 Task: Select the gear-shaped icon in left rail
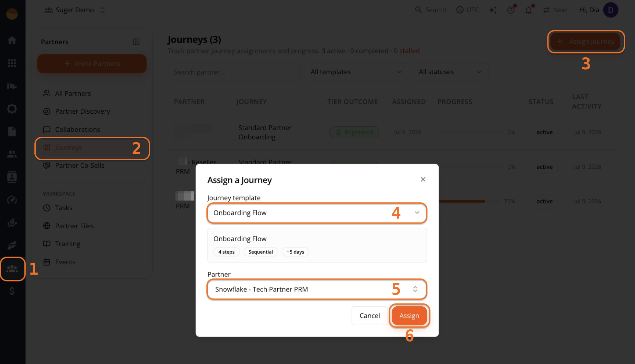[12, 108]
